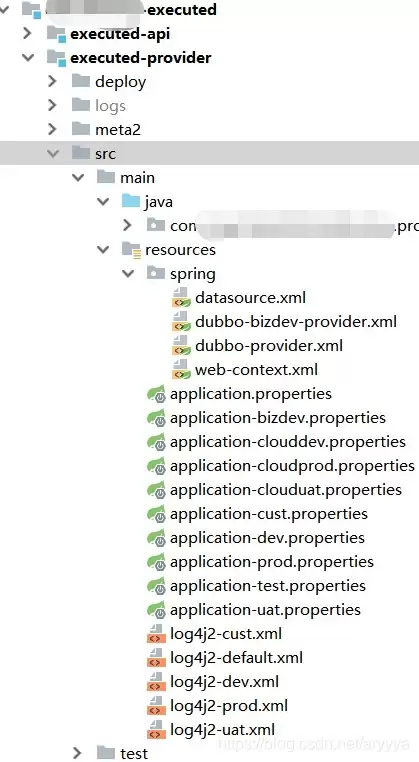Select application-cloudprod.properties file

click(x=292, y=466)
